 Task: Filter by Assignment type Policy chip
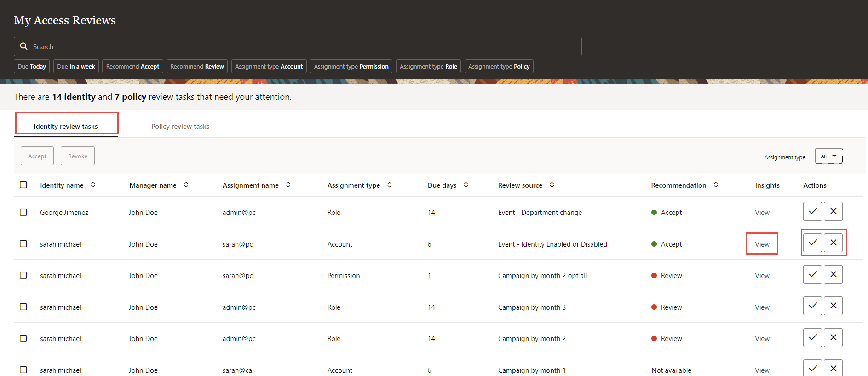499,66
